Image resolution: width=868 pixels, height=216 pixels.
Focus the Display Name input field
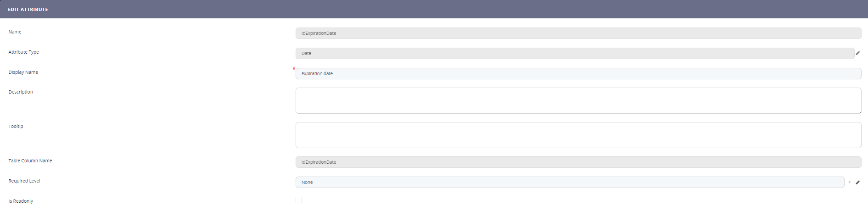pos(578,74)
